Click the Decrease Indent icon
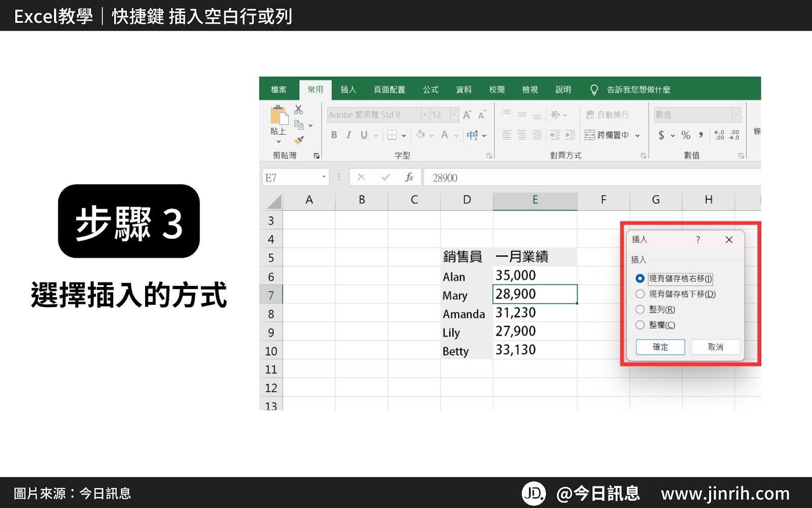 click(555, 135)
